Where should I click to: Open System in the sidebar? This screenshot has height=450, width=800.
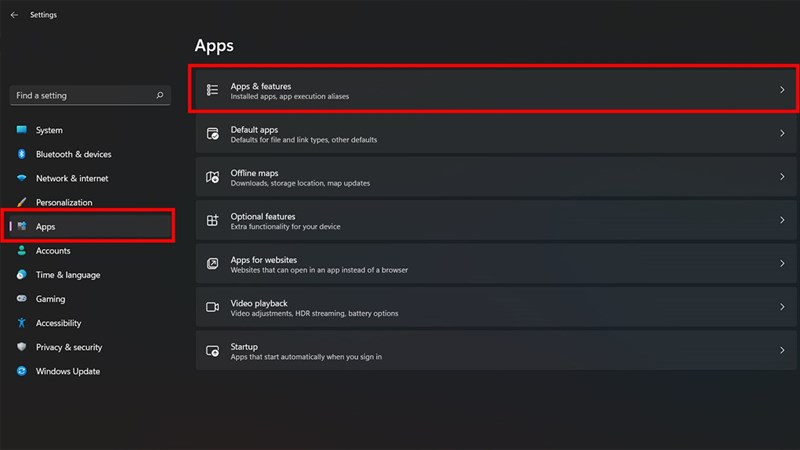pyautogui.click(x=90, y=130)
